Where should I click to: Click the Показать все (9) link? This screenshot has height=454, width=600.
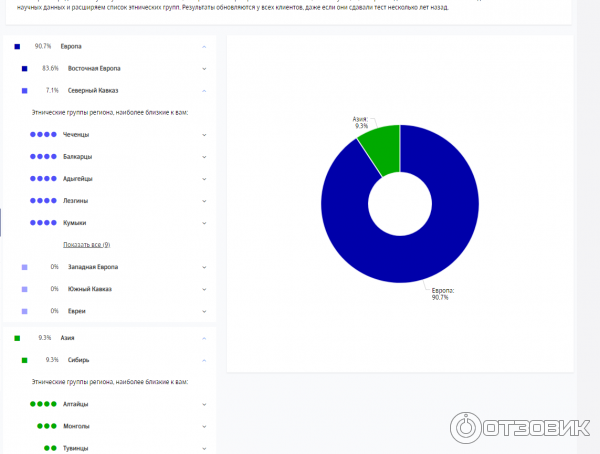pos(86,245)
